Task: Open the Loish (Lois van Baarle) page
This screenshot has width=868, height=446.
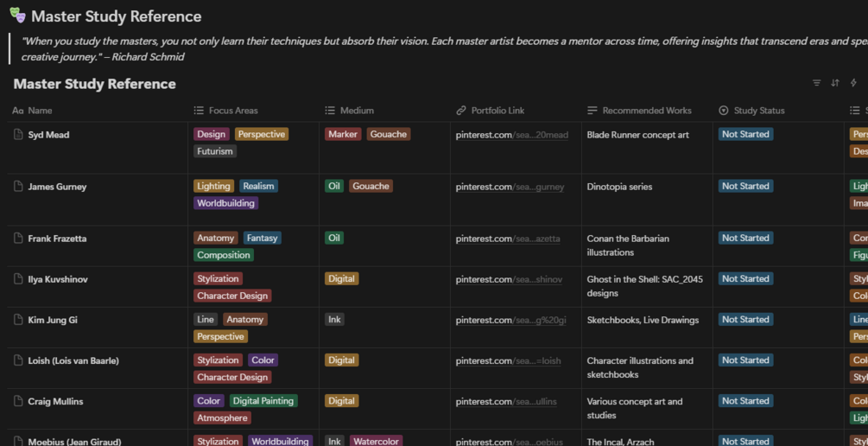Action: pyautogui.click(x=73, y=360)
